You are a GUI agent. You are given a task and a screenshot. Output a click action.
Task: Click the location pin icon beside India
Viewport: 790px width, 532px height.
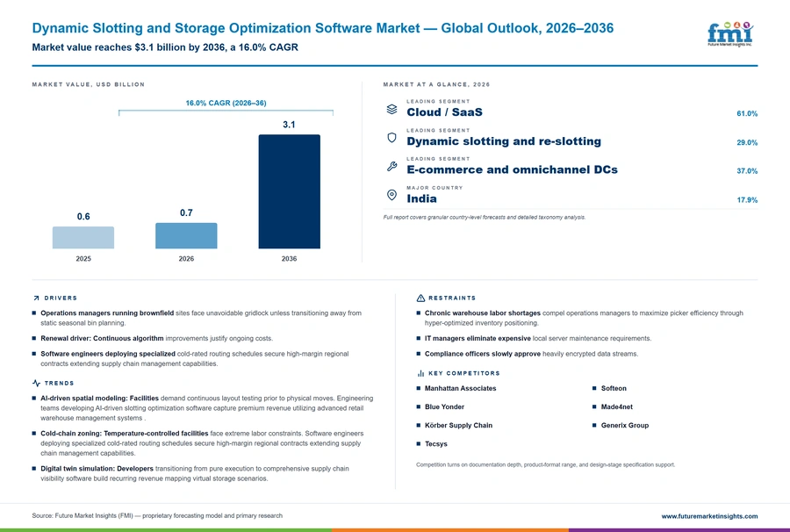(x=392, y=195)
